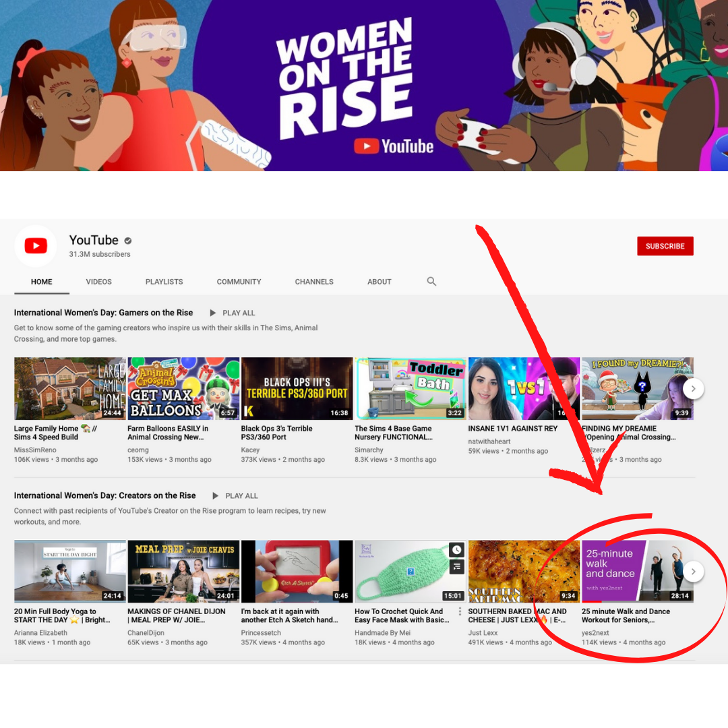Screen dimensions: 728x728
Task: Click title I'm back at it again Etch A Sketch
Action: pos(290,615)
